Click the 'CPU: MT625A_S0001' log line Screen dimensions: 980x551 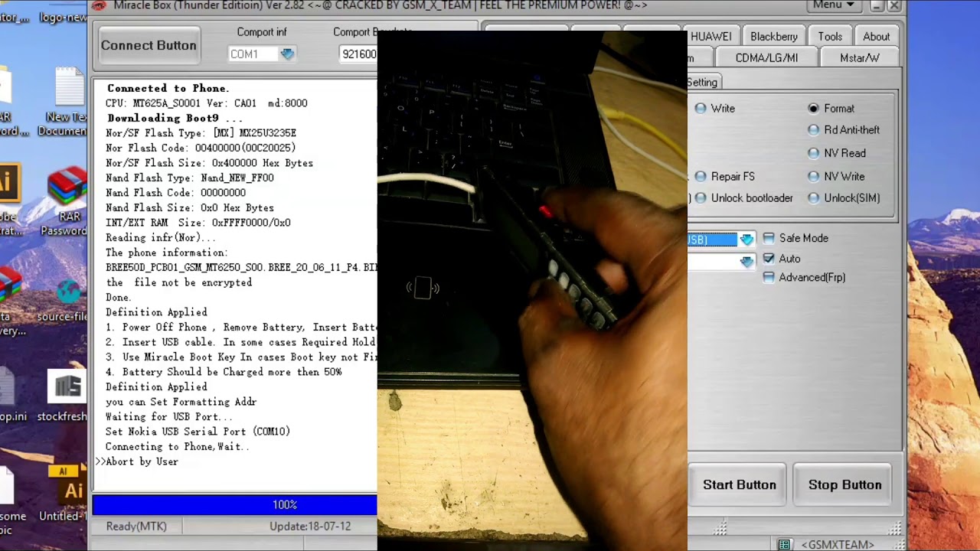tap(207, 103)
